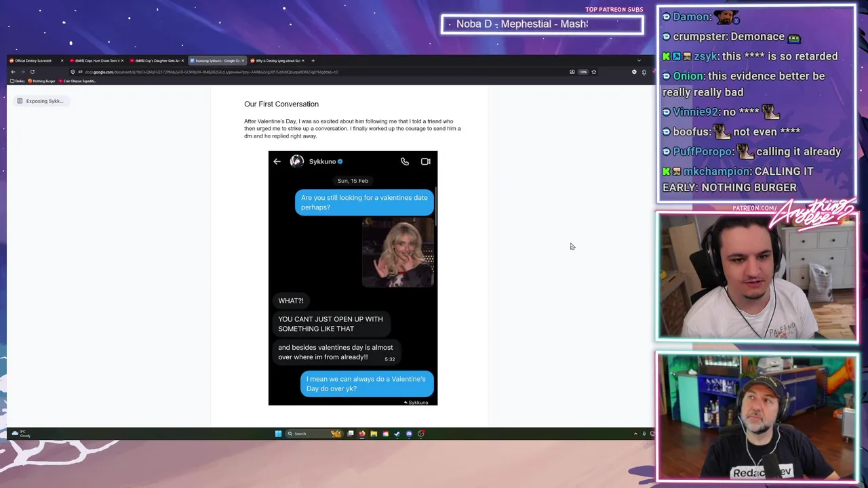Screen dimensions: 868x488
Task: Click the browser forward arrow
Action: [22, 72]
